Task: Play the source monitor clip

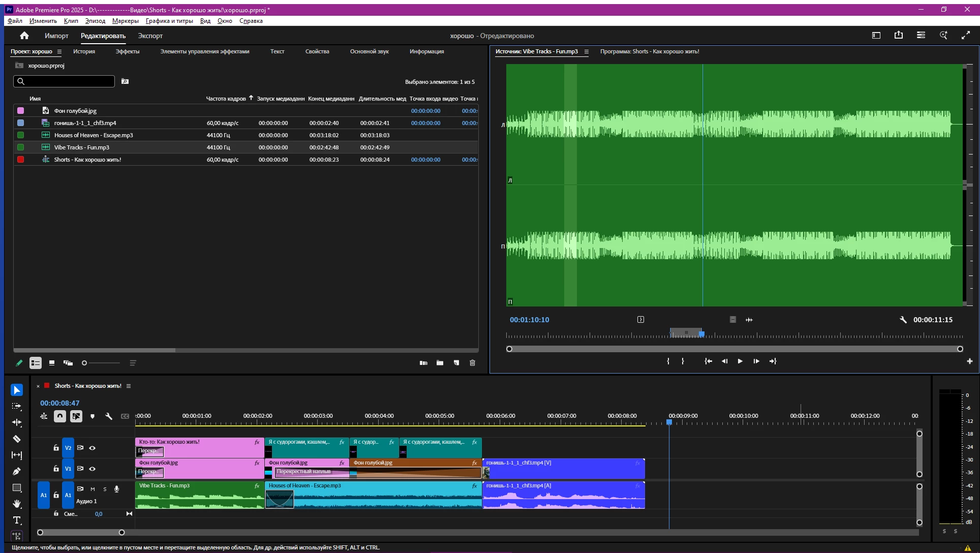Action: (740, 361)
